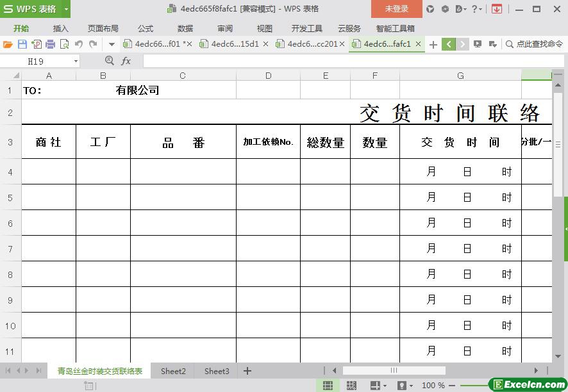Switch to the Sheet2 worksheet tab
Viewport: 568px width, 392px height.
tap(173, 371)
